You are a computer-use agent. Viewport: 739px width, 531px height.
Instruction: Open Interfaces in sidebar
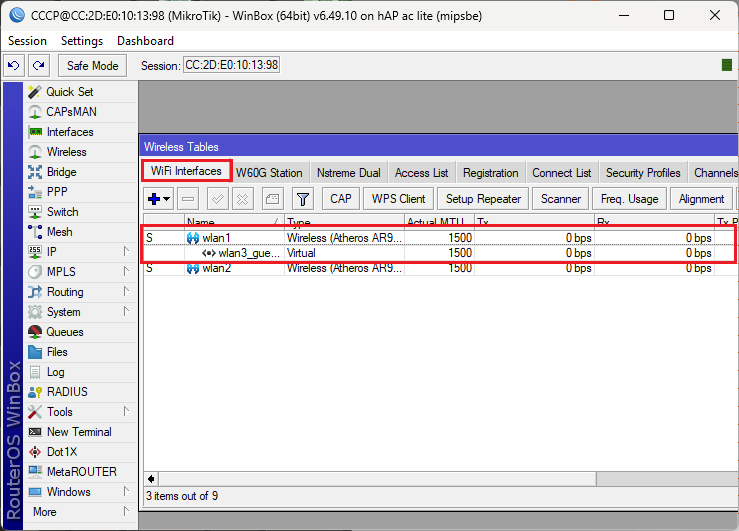(x=80, y=132)
